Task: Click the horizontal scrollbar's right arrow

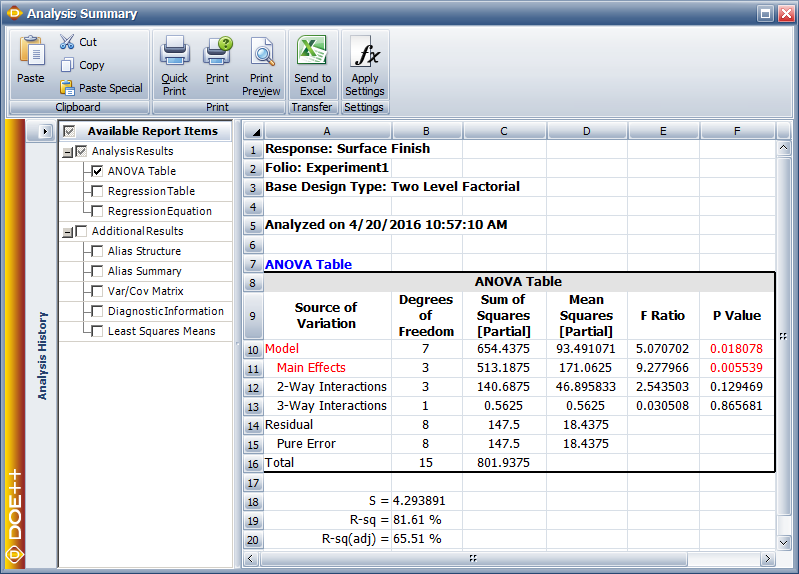Action: click(767, 559)
